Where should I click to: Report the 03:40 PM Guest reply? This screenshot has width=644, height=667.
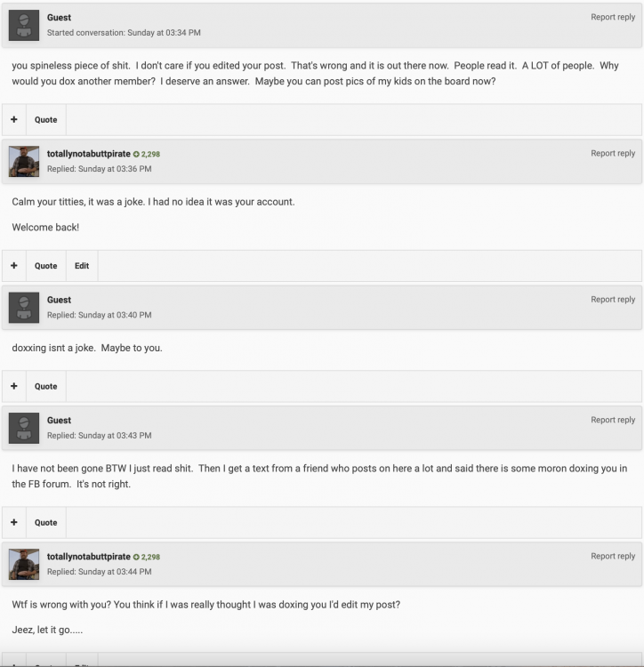point(613,300)
